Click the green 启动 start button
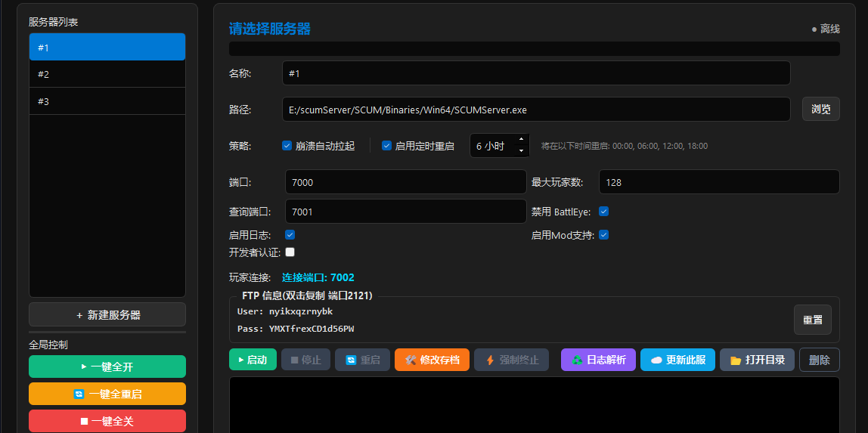This screenshot has height=433, width=868. pos(253,360)
